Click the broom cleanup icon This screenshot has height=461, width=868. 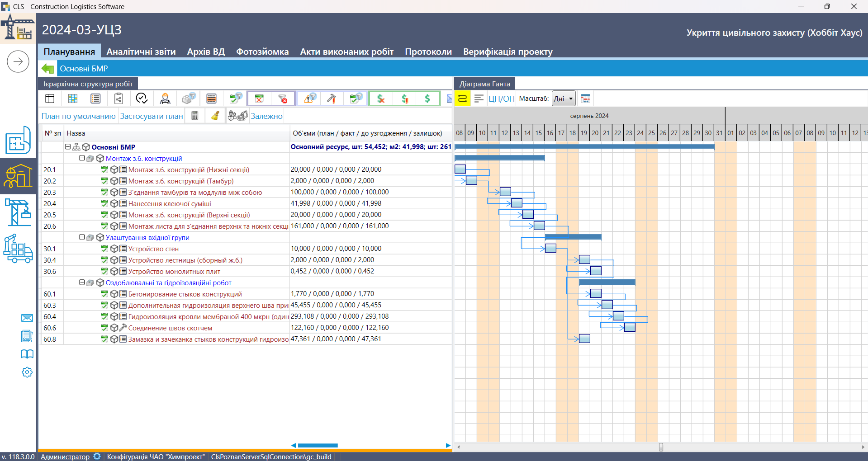[x=215, y=116]
